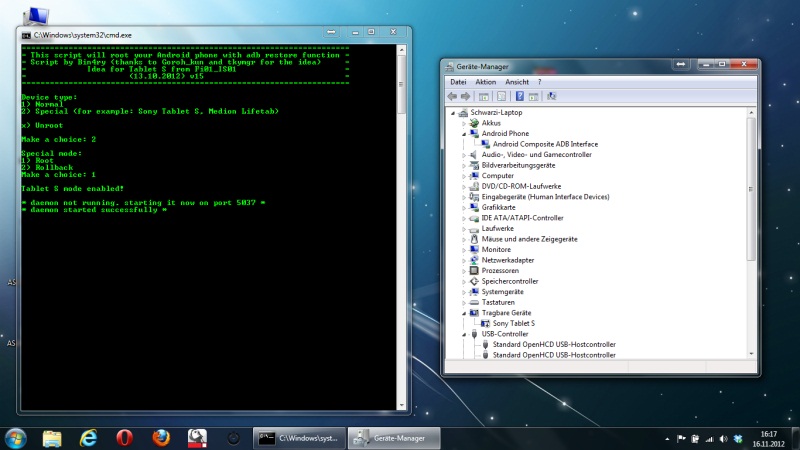Click the Forward arrow in Geräte-Manager toolbar
Image resolution: width=800 pixels, height=450 pixels.
pos(465,96)
